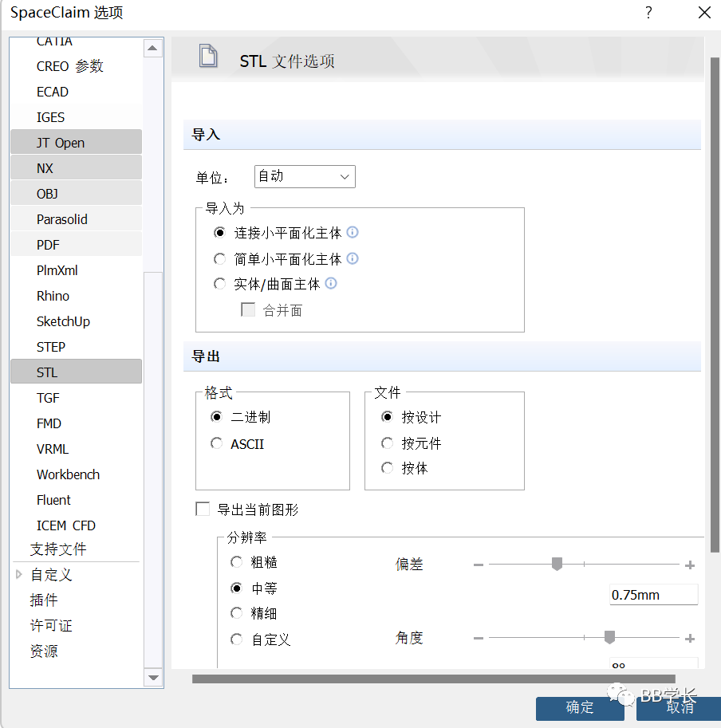Adjust the 偏差 slider handle
This screenshot has height=728, width=721.
[557, 564]
